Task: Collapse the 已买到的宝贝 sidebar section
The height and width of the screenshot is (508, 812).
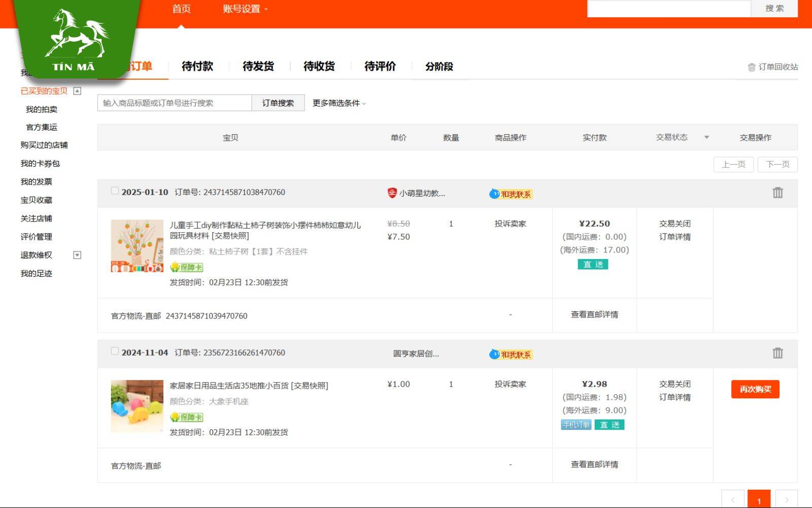Action: [x=77, y=91]
